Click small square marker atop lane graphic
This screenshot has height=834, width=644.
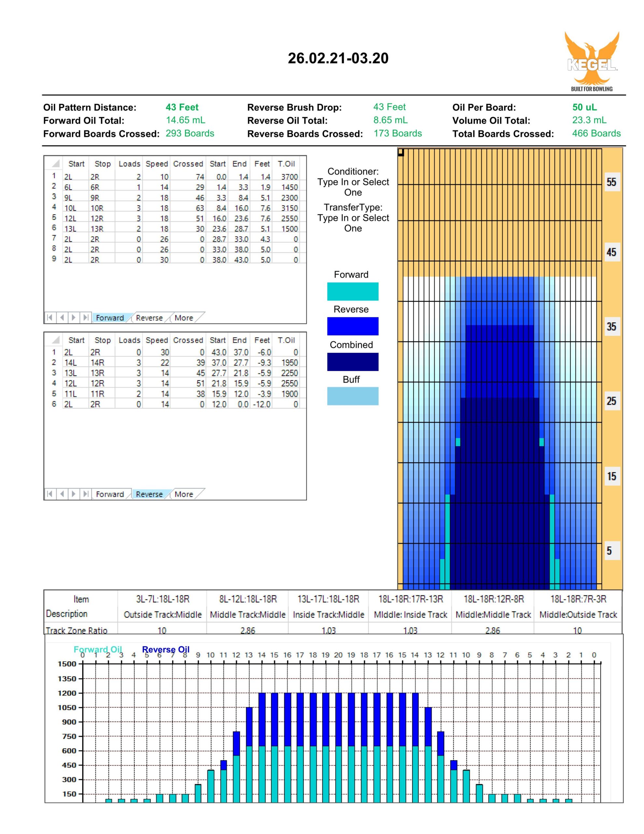[400, 152]
